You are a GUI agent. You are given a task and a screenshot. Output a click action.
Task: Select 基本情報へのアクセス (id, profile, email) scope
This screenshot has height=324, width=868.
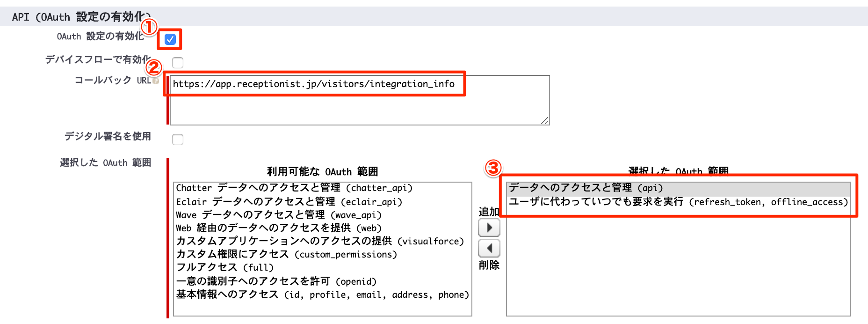point(322,295)
